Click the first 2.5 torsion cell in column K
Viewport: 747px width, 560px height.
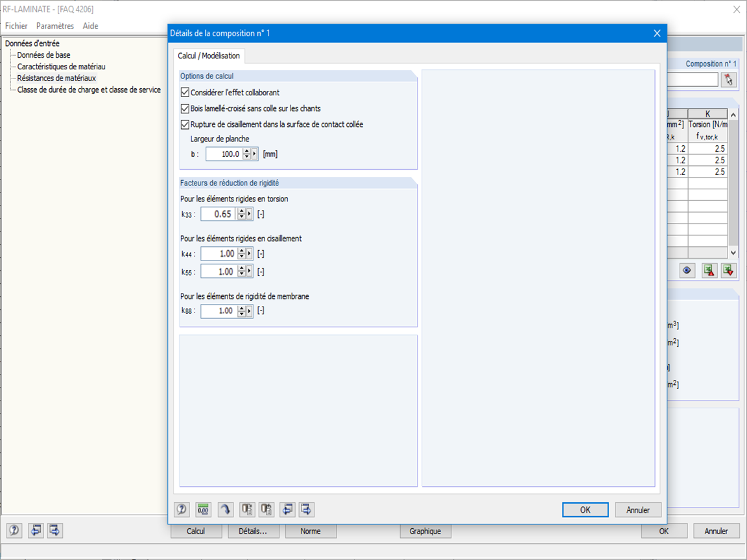click(707, 148)
